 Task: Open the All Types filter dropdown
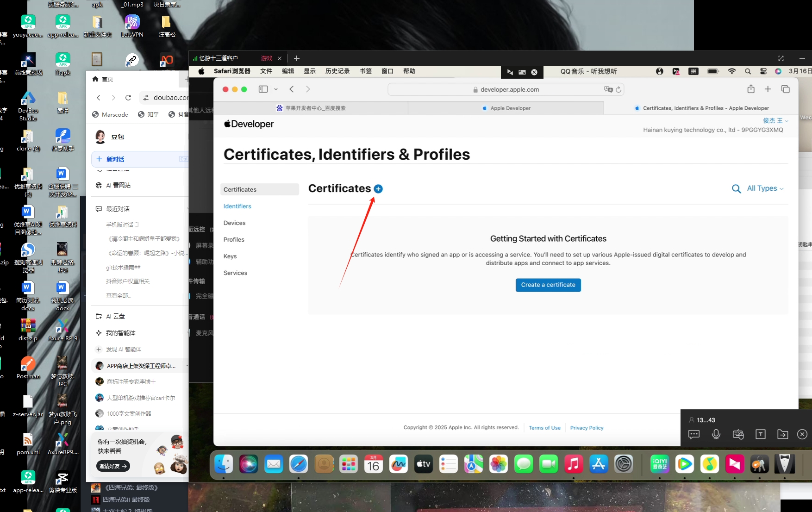click(765, 188)
